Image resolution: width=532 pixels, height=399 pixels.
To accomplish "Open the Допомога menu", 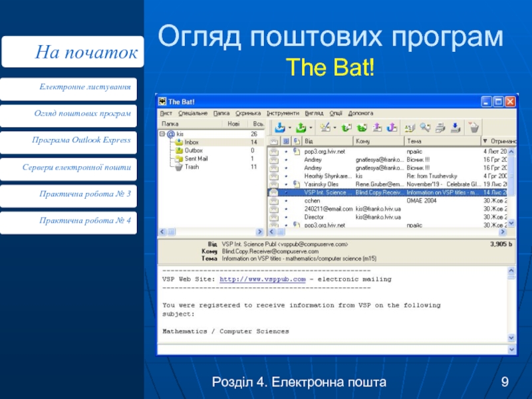I will pyautogui.click(x=360, y=113).
